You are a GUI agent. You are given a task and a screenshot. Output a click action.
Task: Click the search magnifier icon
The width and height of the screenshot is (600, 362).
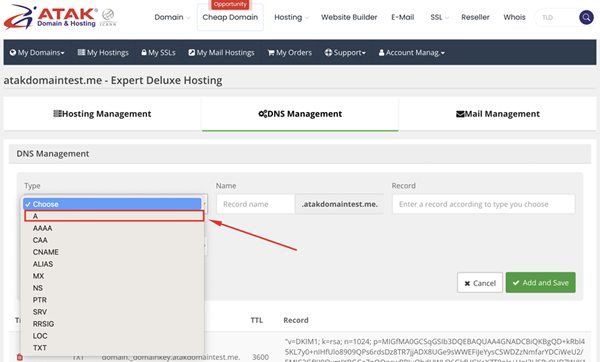click(x=586, y=17)
